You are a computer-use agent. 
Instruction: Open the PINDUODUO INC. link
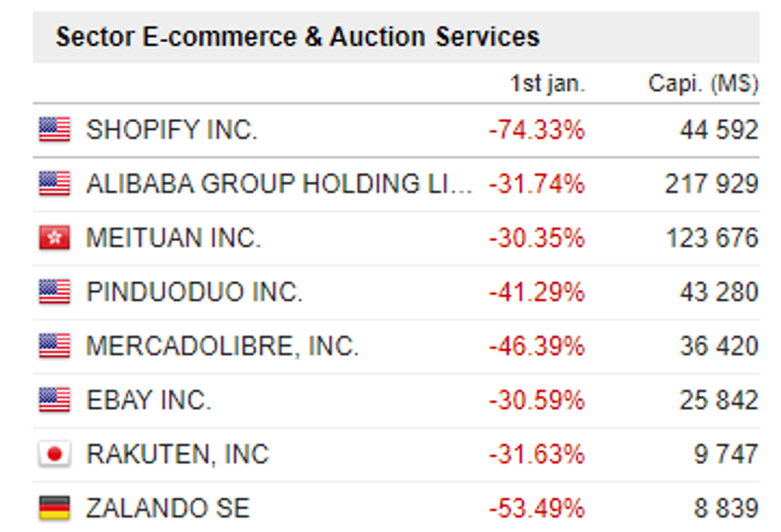pos(194,292)
